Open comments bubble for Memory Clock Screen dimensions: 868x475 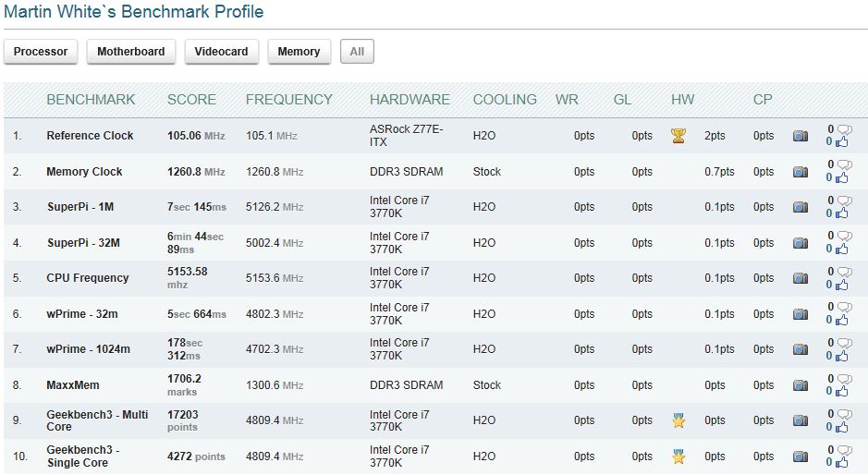pos(844,165)
